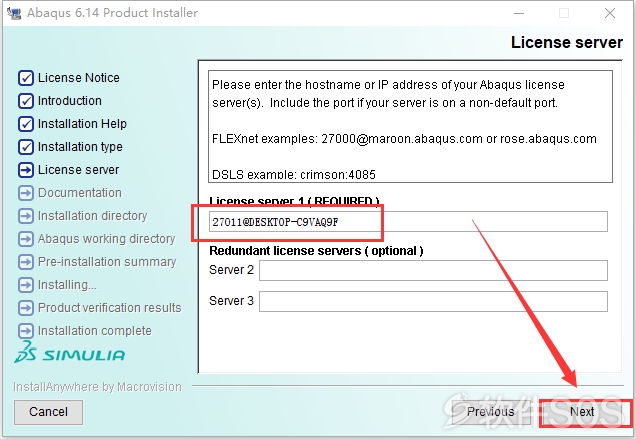Click the Documentation step arrow icon
Image resolution: width=636 pixels, height=439 pixels.
coord(26,193)
